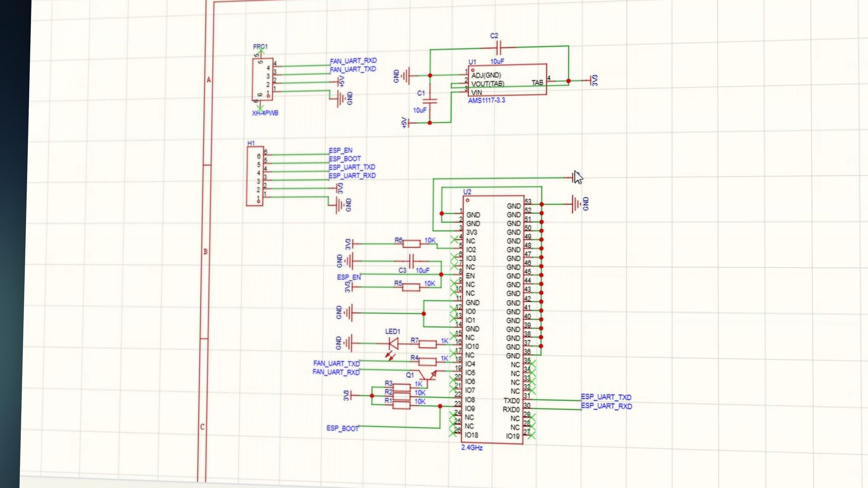Image resolution: width=868 pixels, height=488 pixels.
Task: Select ESP_UART_RXD label near U2 RXD0
Action: point(606,406)
